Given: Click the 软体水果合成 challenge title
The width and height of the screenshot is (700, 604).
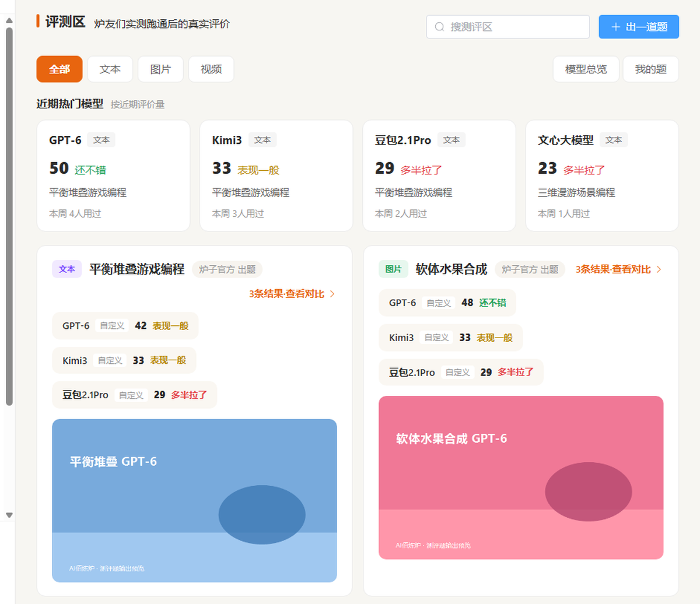Looking at the screenshot, I should [x=452, y=269].
